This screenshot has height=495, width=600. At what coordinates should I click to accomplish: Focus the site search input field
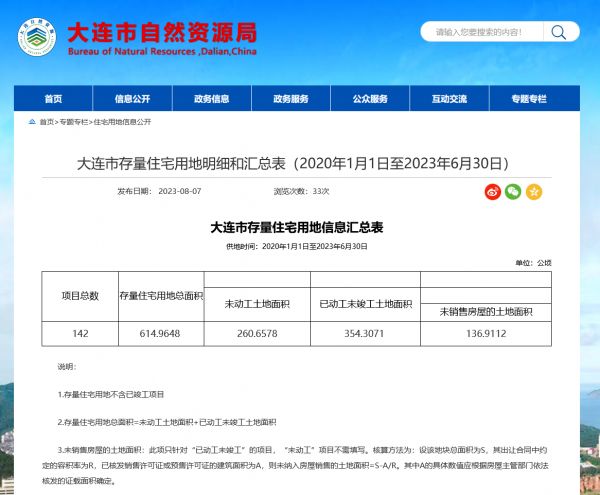tap(481, 32)
